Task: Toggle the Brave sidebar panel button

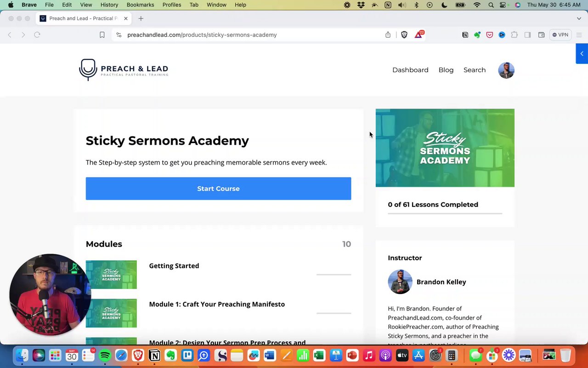Action: (527, 34)
